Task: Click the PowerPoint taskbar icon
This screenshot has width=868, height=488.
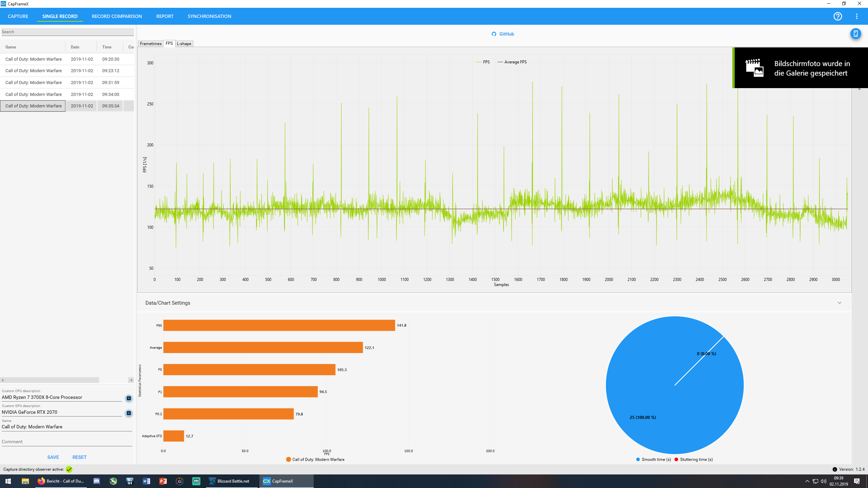Action: 163,481
